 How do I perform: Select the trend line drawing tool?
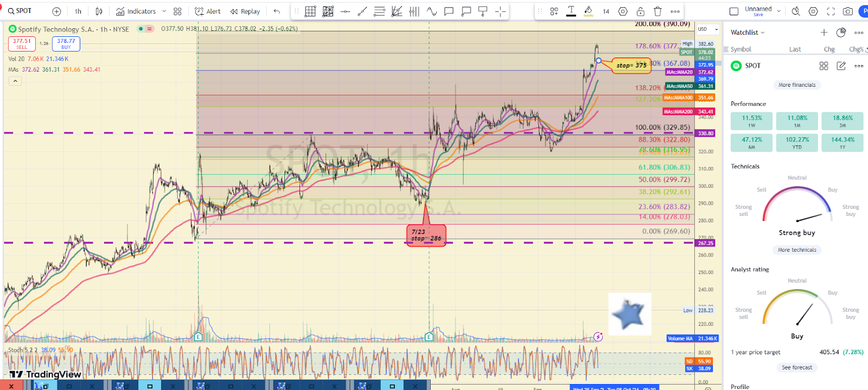[x=362, y=11]
